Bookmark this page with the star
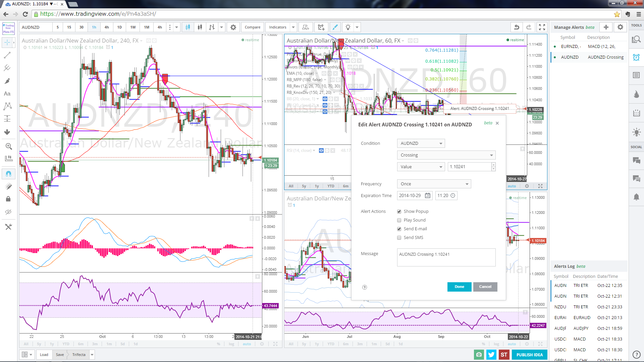The image size is (644, 362). click(617, 14)
